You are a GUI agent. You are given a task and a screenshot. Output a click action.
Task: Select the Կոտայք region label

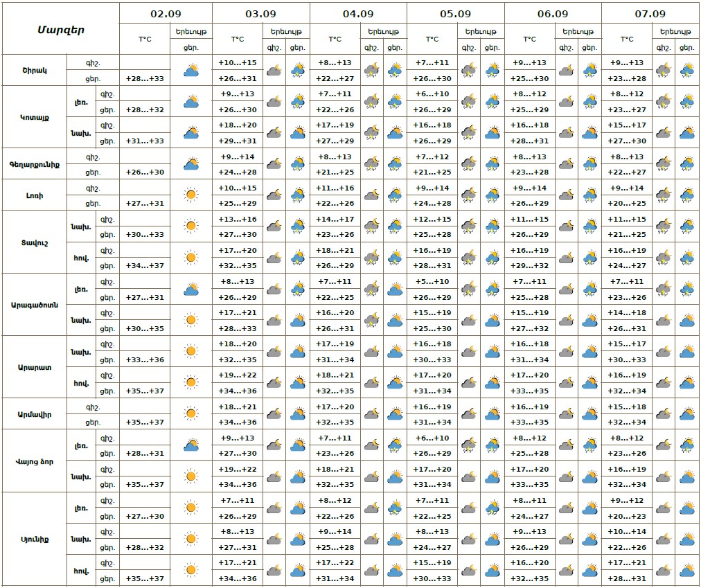click(35, 118)
